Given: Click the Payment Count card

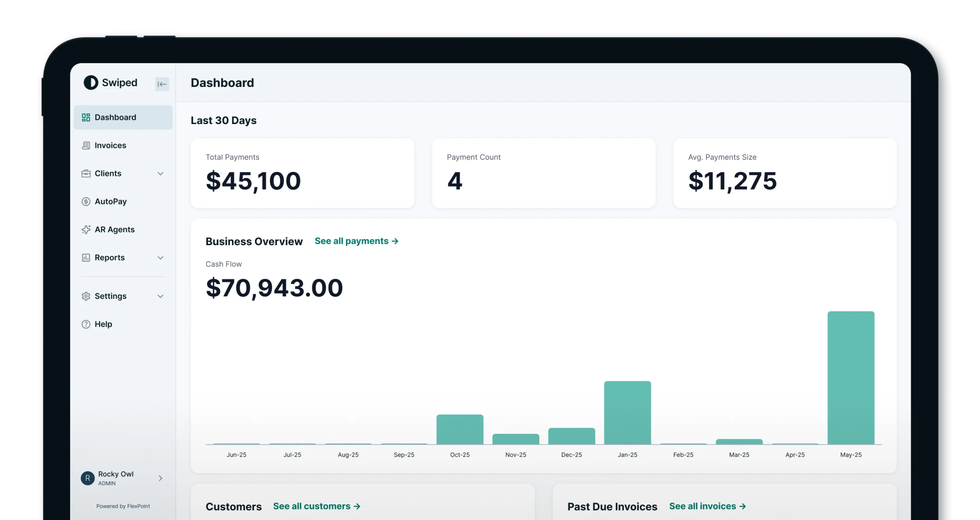Looking at the screenshot, I should [x=543, y=173].
